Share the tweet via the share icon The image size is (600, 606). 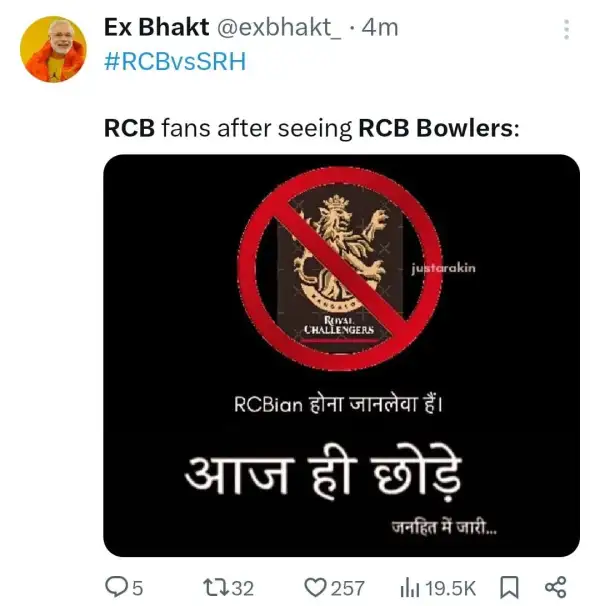click(x=556, y=587)
